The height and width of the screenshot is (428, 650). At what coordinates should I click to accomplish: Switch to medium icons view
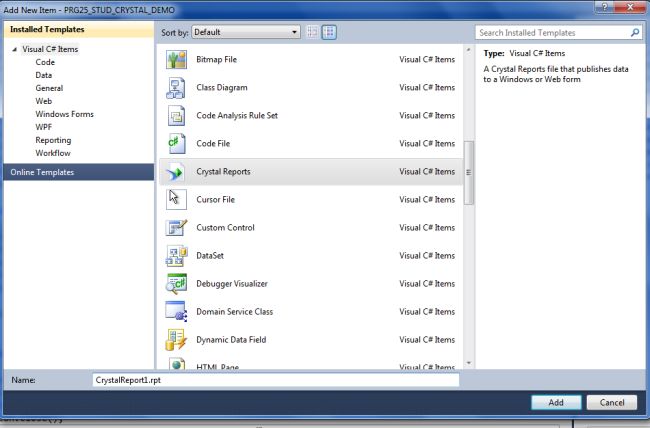pyautogui.click(x=329, y=32)
